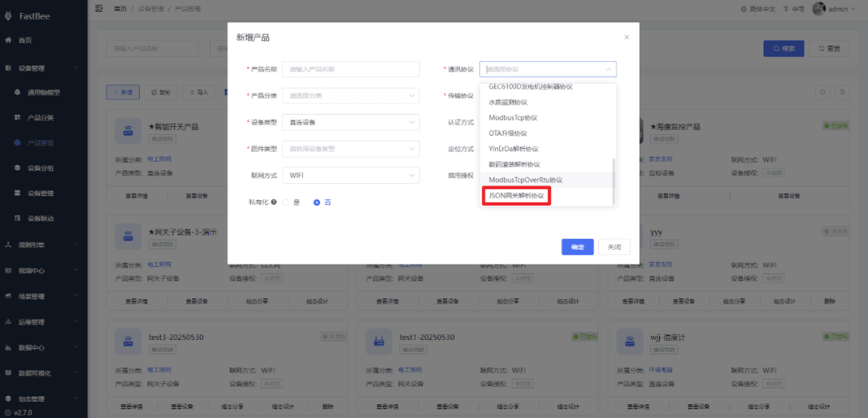This screenshot has height=418, width=868.
Task: Open 查看设备 on the ★网关子设备-3-演示 card
Action: (x=197, y=301)
